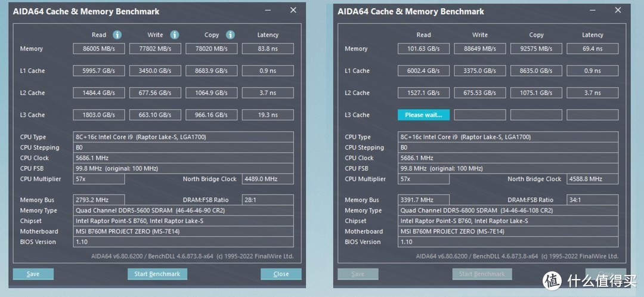This screenshot has height=297, width=644.
Task: Click the 'Please wait...' L3 Cache cell
Action: coord(423,115)
